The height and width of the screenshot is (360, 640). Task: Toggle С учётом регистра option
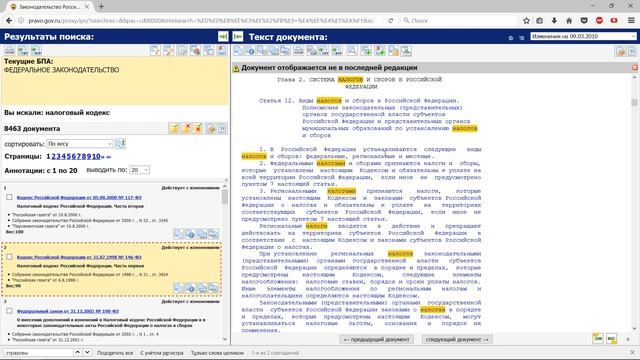click(162, 353)
